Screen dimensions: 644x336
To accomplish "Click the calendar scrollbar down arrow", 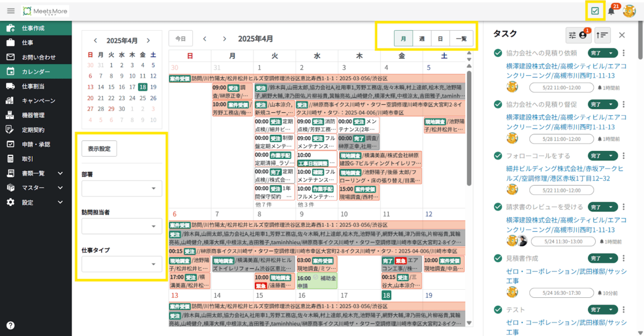I will pos(470,323).
